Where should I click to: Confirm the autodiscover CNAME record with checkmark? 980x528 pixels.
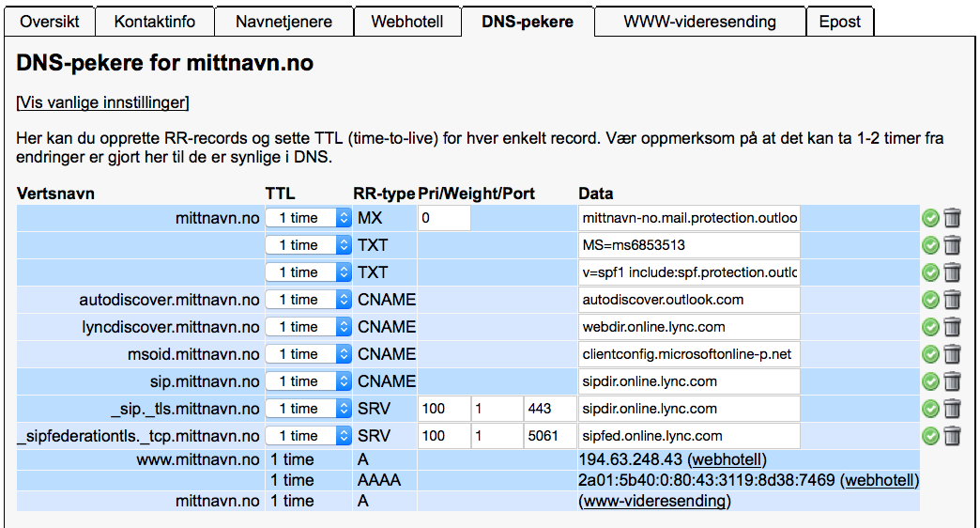point(930,300)
